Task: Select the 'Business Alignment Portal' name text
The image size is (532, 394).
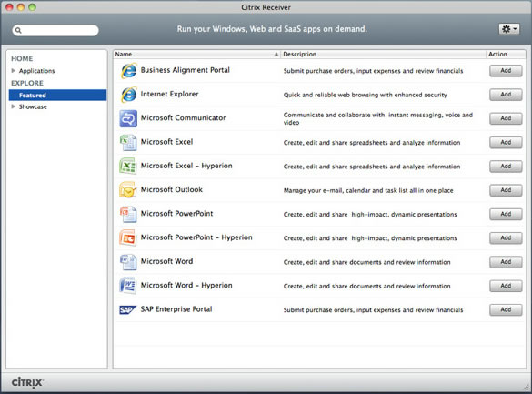Action: pos(186,70)
